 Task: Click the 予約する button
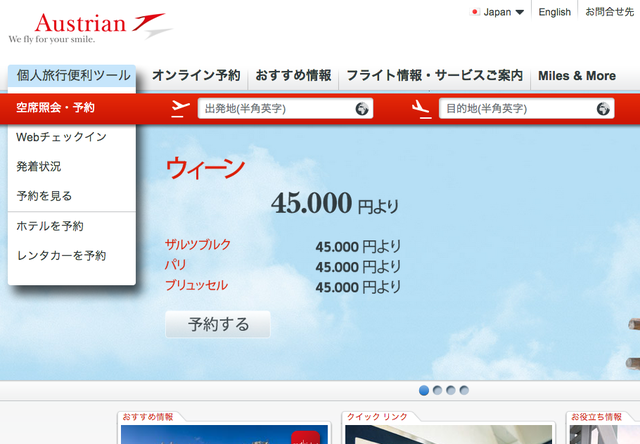[x=218, y=324]
